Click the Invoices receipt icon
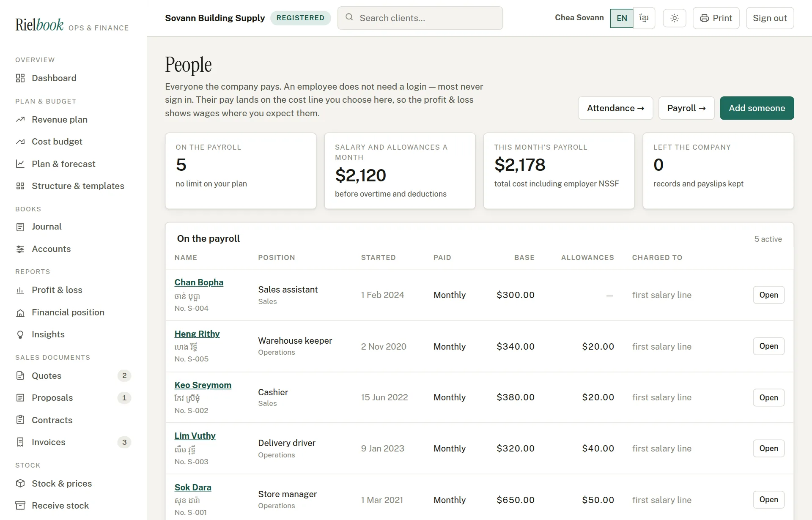 [20, 442]
